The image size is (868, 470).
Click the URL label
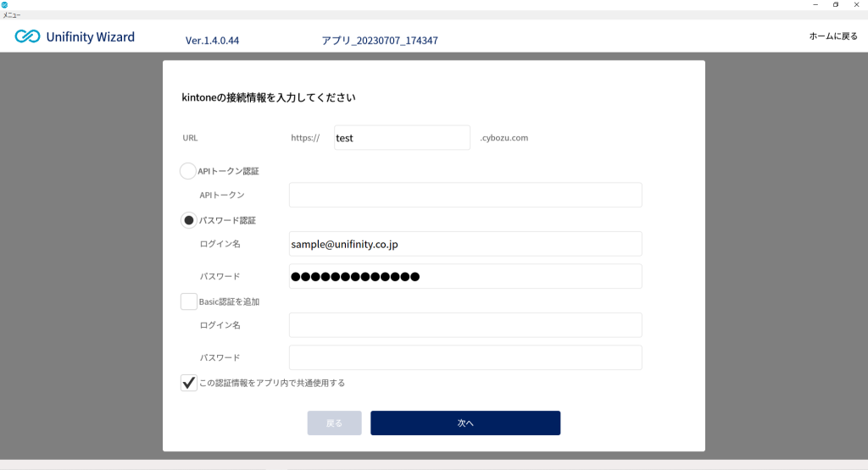[190, 138]
